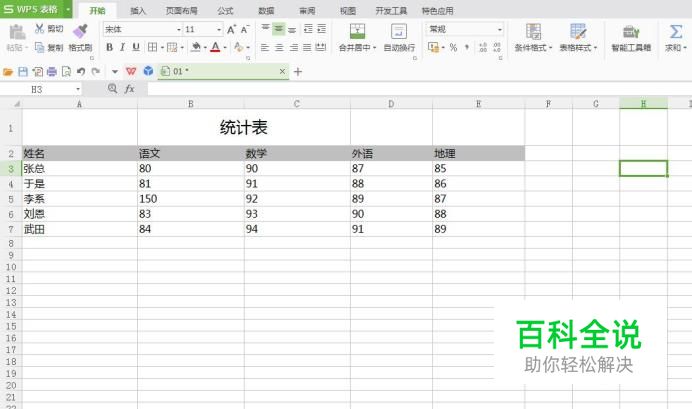Click the open folder icon in quick toolbar

(x=8, y=71)
